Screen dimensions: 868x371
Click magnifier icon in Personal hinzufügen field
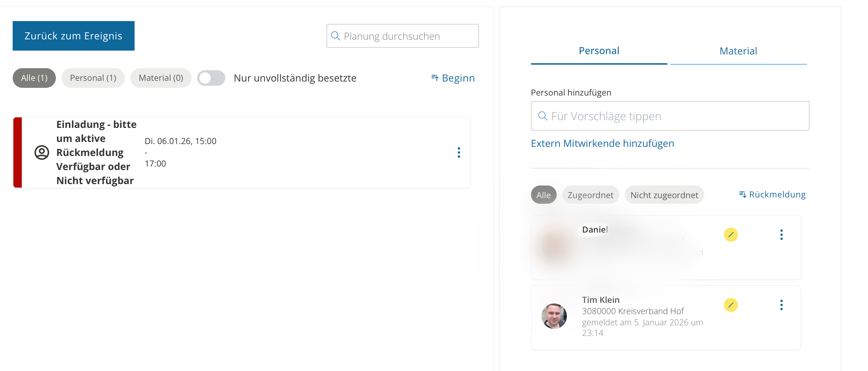click(x=543, y=116)
